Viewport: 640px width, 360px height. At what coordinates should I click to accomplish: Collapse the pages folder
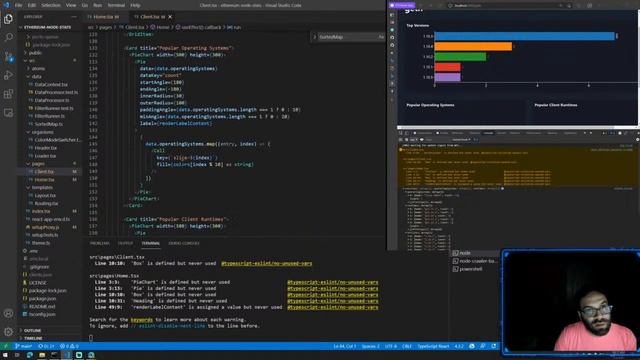click(38, 164)
